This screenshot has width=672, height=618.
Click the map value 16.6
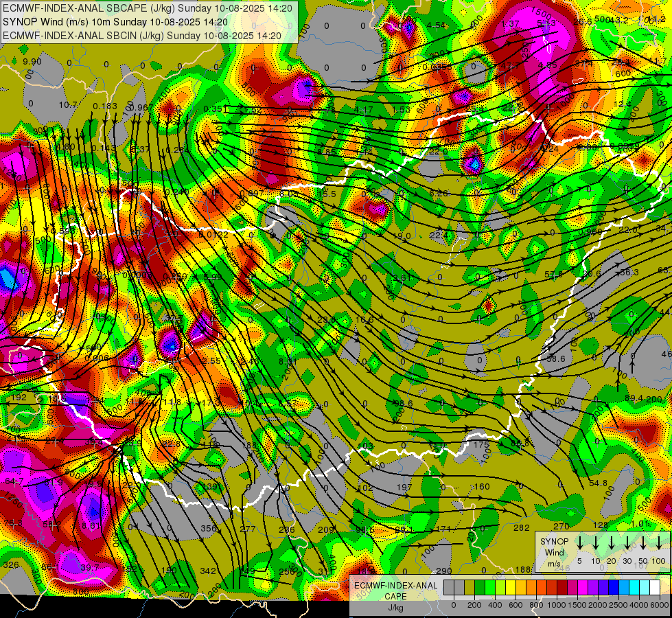pyautogui.click(x=364, y=320)
